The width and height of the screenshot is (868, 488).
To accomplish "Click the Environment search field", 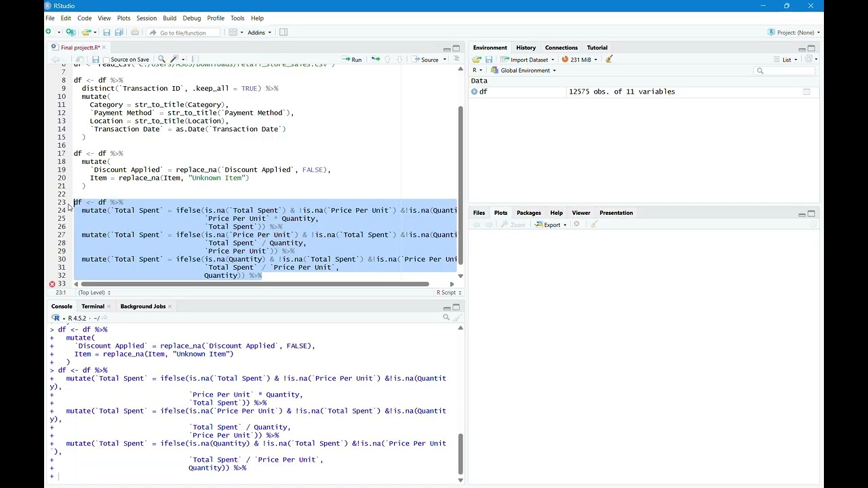I will pos(785,70).
